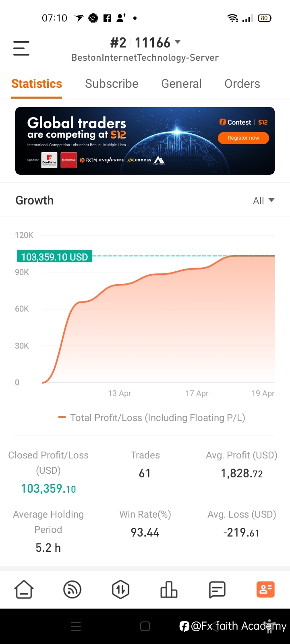Image resolution: width=290 pixels, height=644 pixels.
Task: Go to Home via bottom bar icon
Action: coord(24,590)
